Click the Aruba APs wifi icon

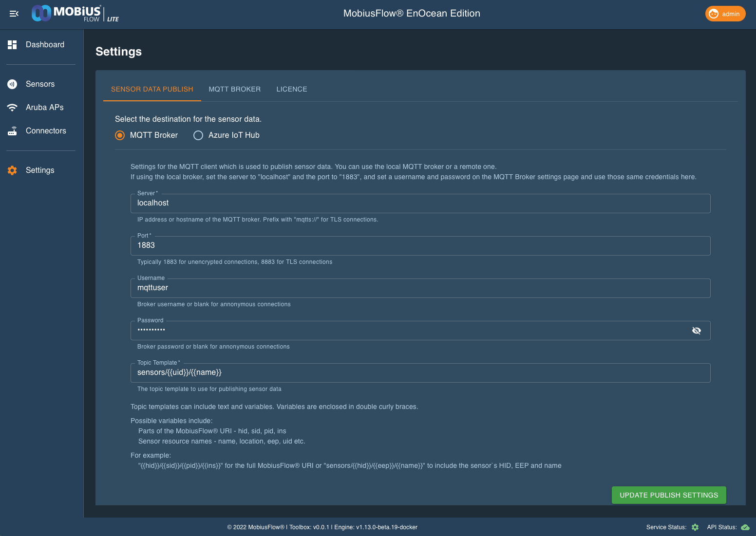point(12,108)
